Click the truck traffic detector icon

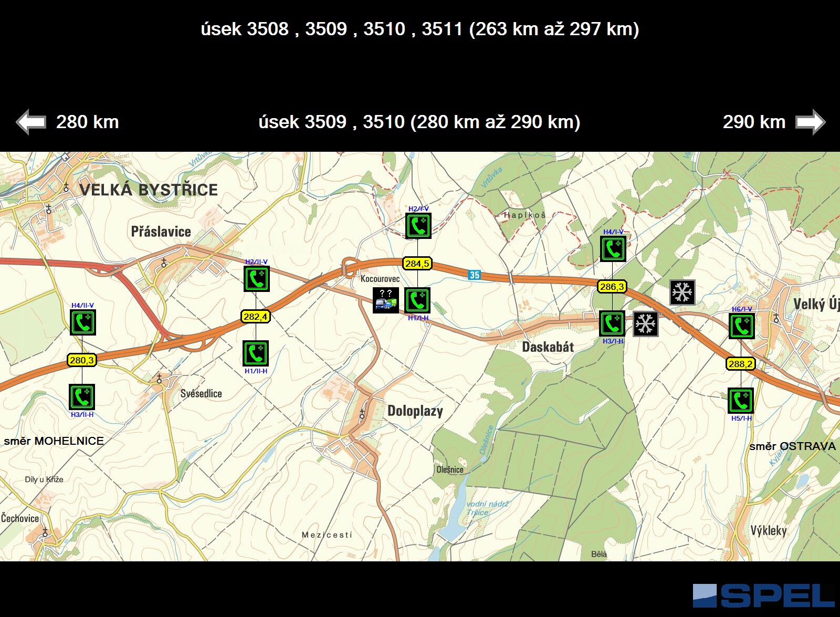pyautogui.click(x=386, y=300)
